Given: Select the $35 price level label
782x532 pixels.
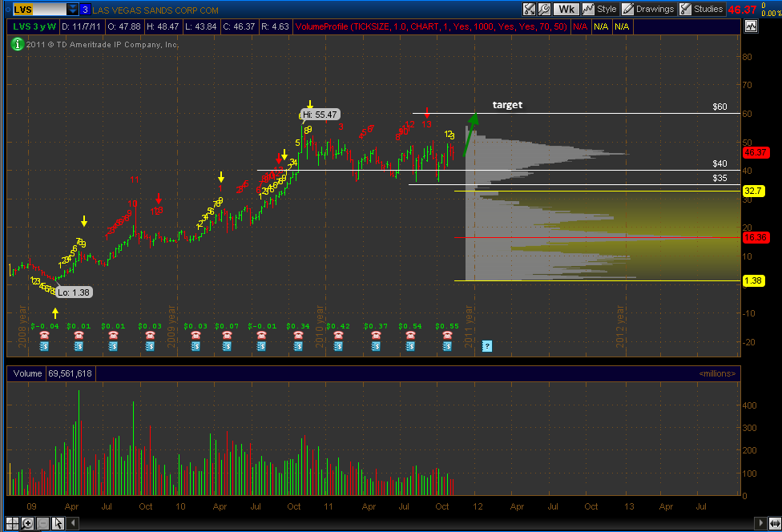Looking at the screenshot, I should 720,178.
